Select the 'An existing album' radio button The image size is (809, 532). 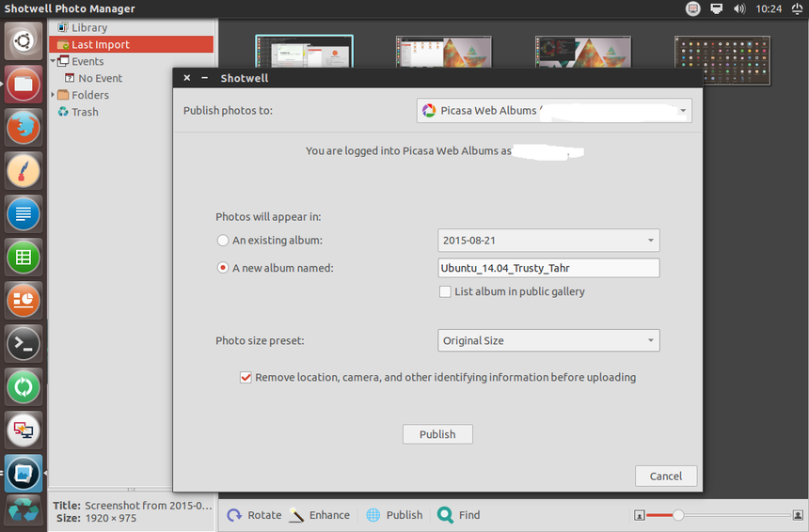click(223, 241)
